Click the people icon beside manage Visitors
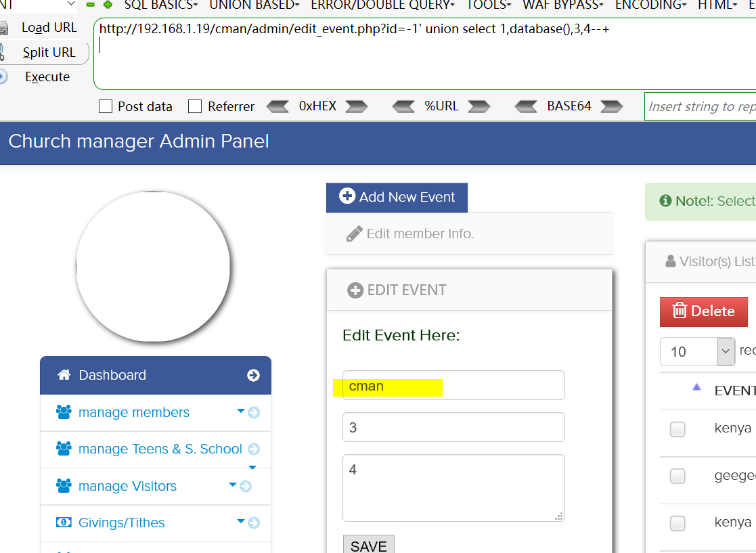 64,485
